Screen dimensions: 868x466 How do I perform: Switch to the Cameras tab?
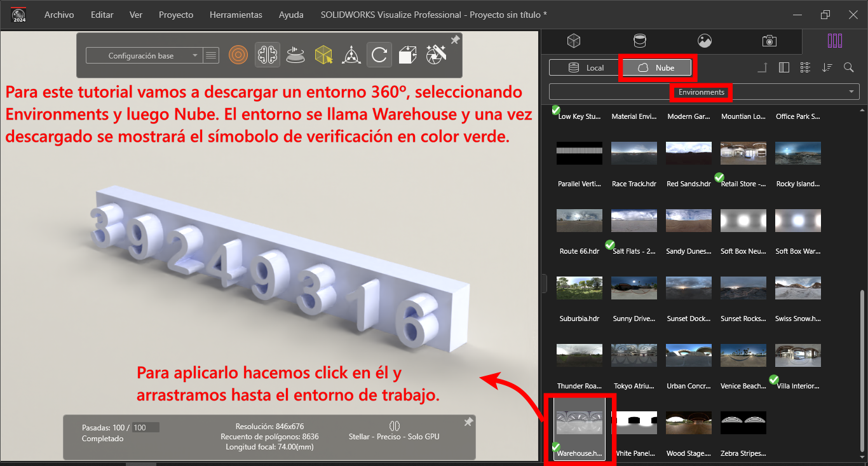pos(769,41)
